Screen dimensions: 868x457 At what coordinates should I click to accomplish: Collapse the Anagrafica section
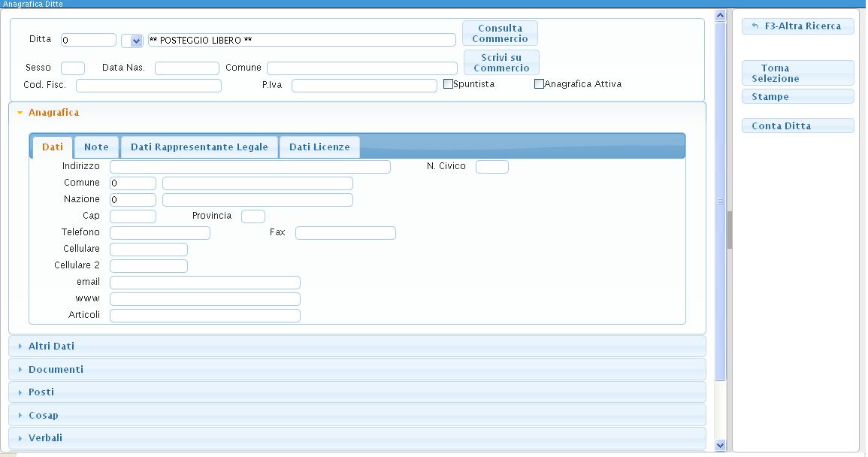click(x=53, y=113)
